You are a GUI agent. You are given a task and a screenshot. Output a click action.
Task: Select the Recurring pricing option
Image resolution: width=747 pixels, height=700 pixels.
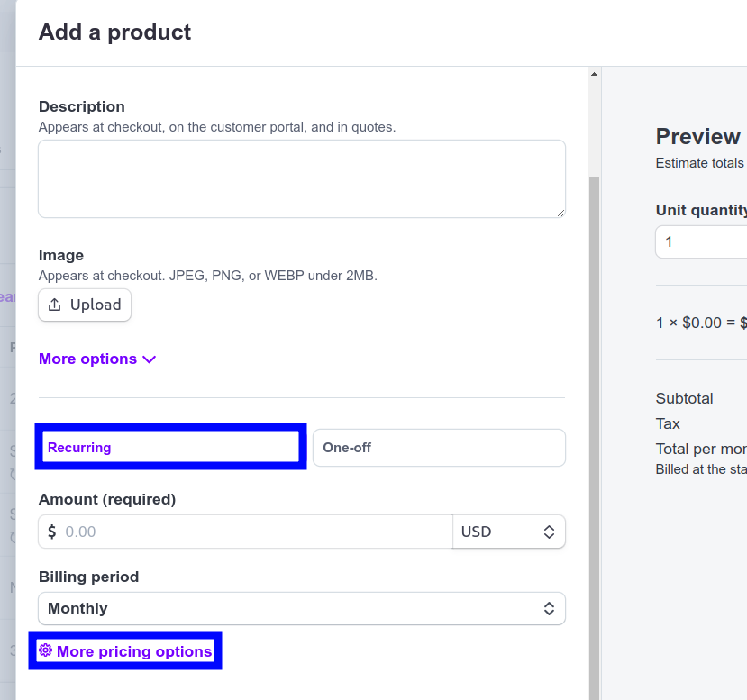[x=170, y=447]
